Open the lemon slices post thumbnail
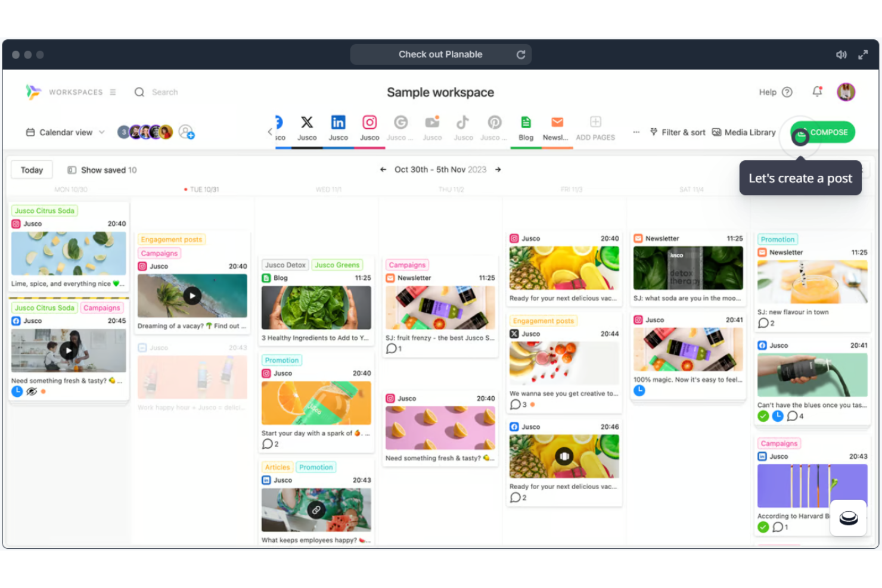Viewport: 882px width, 588px height. point(69,253)
